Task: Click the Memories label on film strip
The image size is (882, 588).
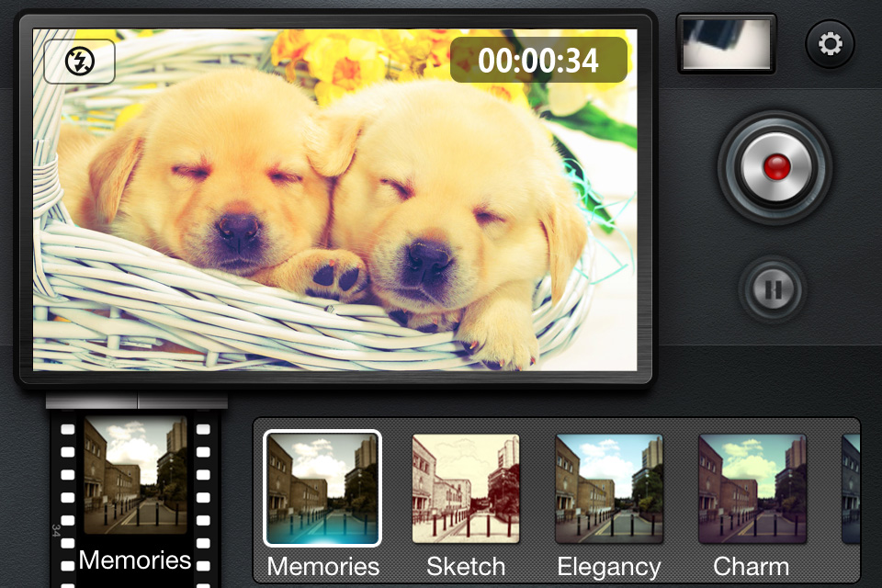Action: coord(135,560)
